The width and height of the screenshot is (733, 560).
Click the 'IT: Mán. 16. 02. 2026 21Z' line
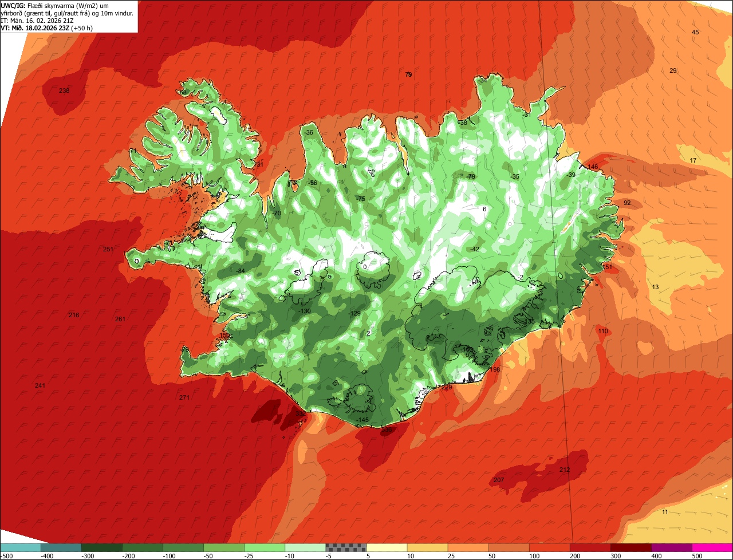38,21
